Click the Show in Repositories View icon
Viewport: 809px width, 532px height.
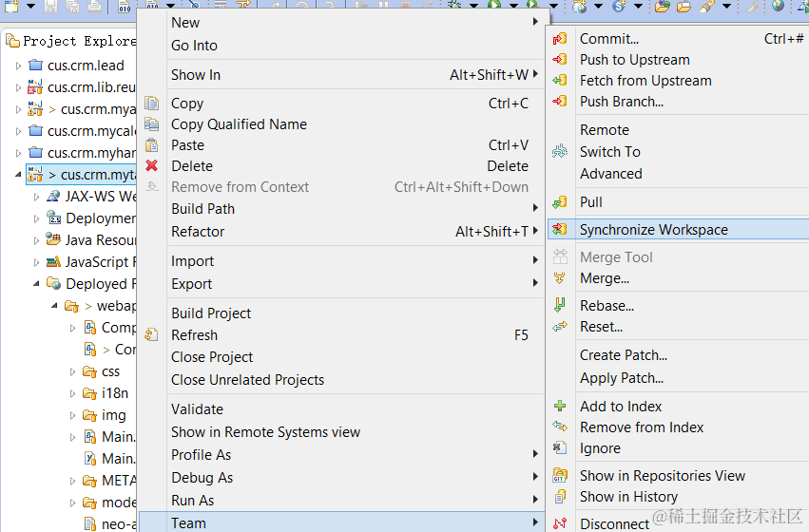click(x=560, y=475)
